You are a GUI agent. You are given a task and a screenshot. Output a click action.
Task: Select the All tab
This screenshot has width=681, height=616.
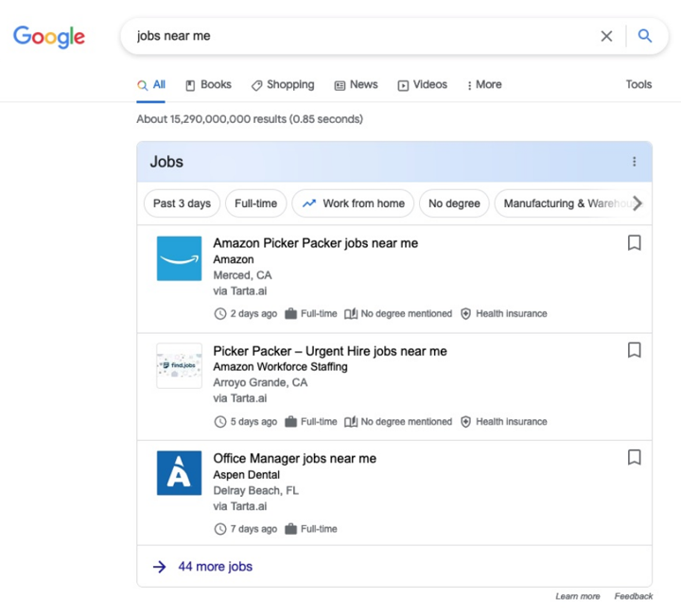pos(151,85)
